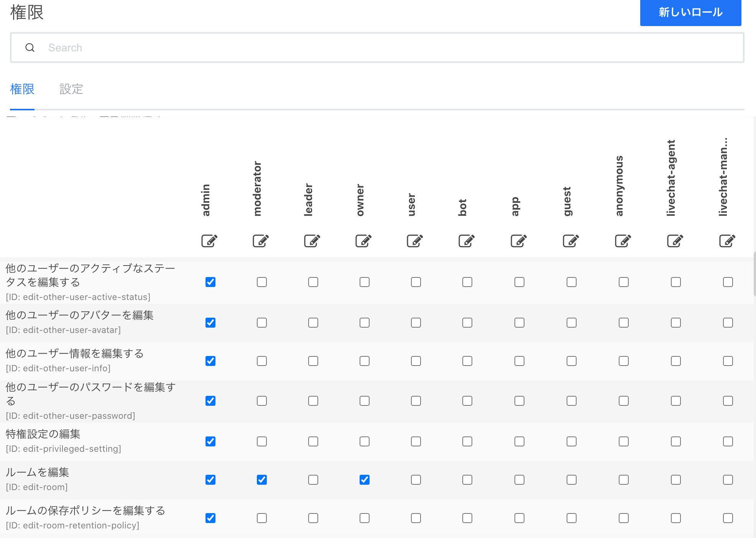
Task: Uncheck admin for edit-other-user-active-status
Action: coord(210,282)
